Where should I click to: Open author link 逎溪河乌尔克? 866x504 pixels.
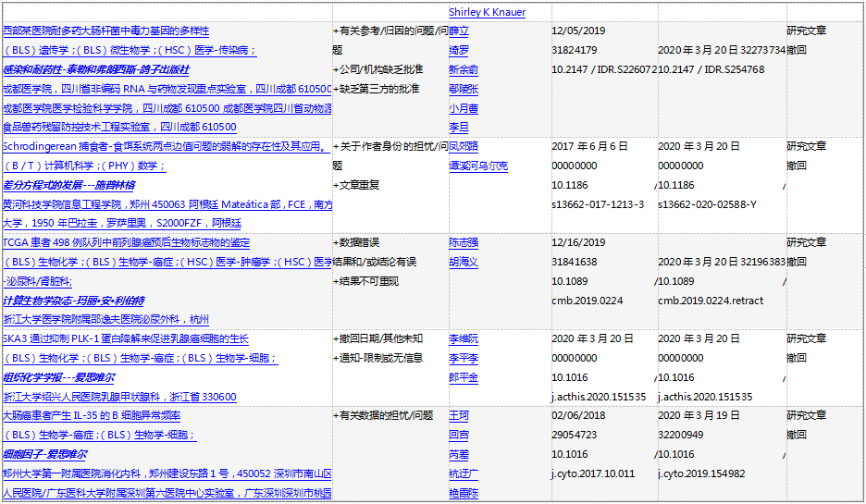tap(478, 166)
